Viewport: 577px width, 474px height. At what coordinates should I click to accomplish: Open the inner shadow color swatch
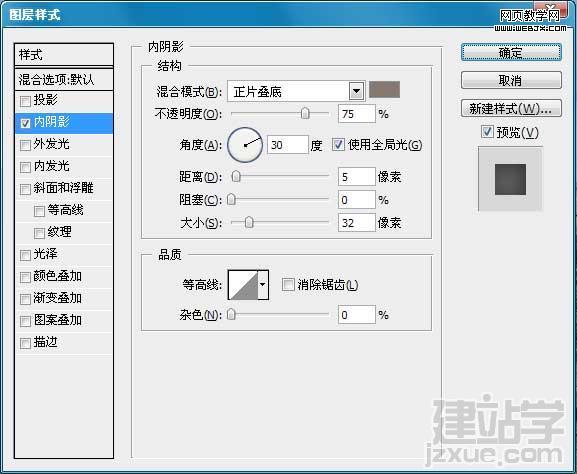pos(384,90)
